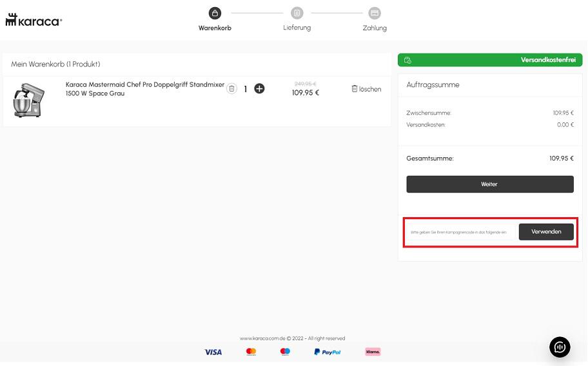Click the Versandkostenfrei package icon

tap(407, 60)
